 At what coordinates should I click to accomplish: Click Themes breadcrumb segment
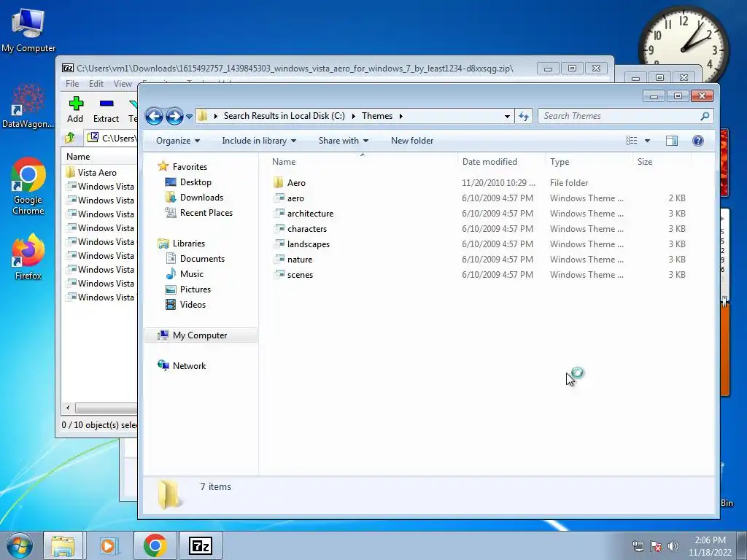377,116
